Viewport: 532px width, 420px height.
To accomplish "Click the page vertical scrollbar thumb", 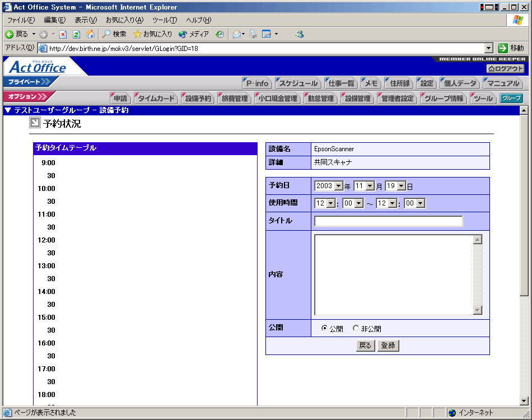I will 524,206.
